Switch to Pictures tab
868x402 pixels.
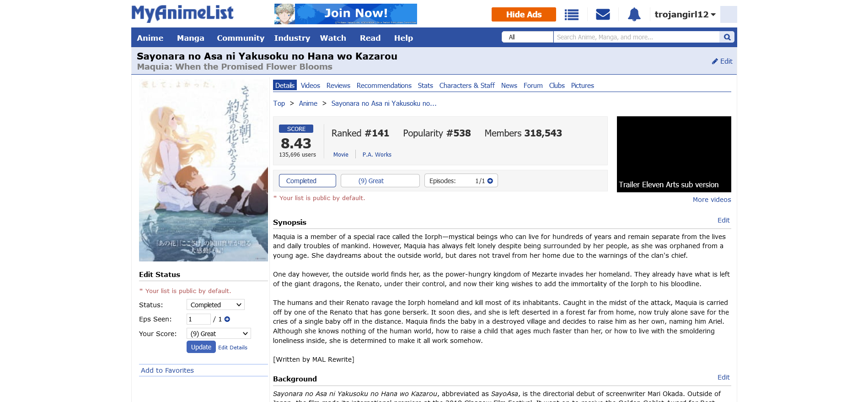click(x=583, y=86)
